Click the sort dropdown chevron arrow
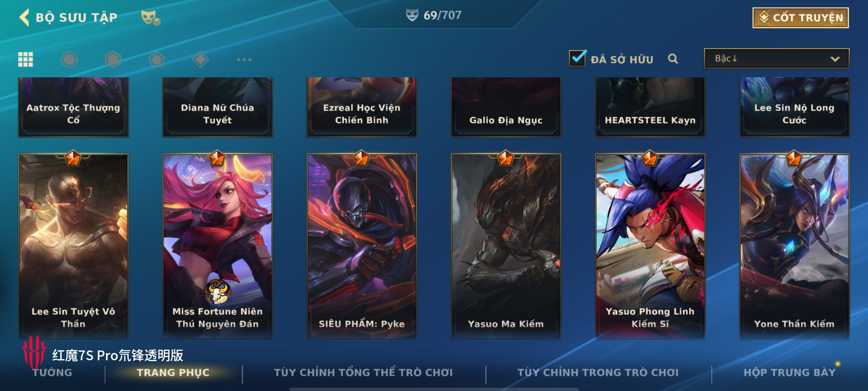Screen dimensions: 868x391 tap(835, 59)
